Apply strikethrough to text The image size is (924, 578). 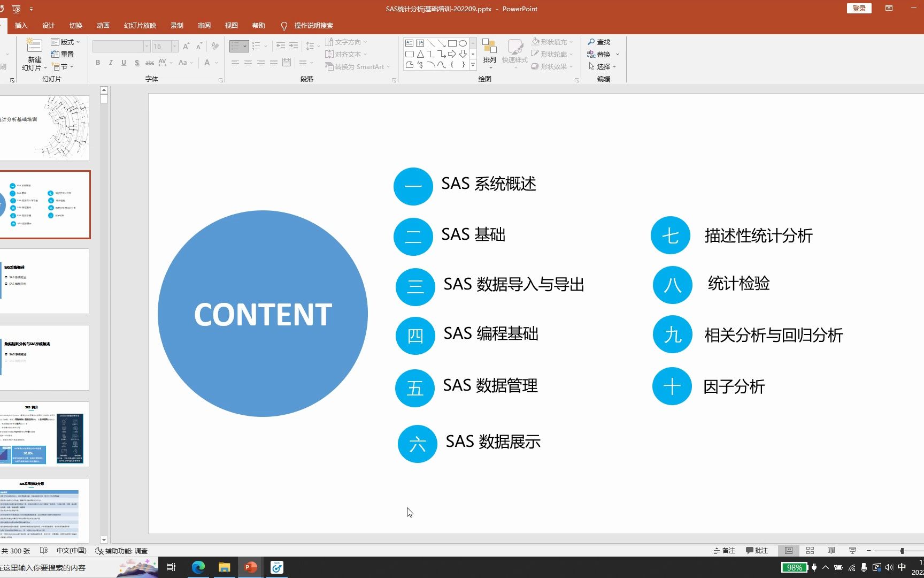click(x=149, y=63)
